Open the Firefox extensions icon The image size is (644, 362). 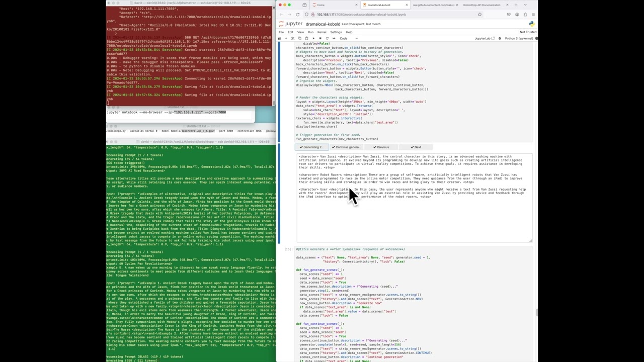point(525,15)
